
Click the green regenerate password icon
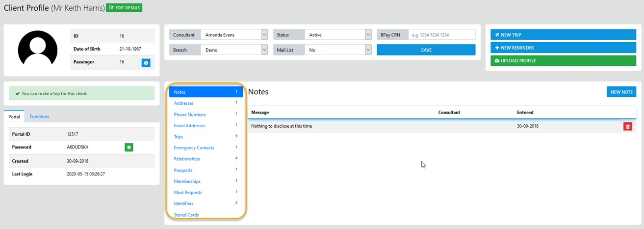129,147
